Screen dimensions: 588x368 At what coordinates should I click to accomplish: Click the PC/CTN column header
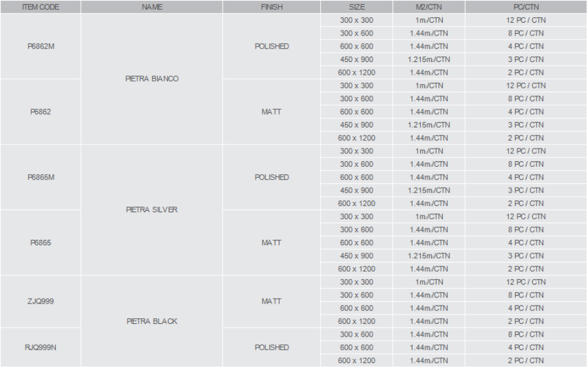[526, 7]
